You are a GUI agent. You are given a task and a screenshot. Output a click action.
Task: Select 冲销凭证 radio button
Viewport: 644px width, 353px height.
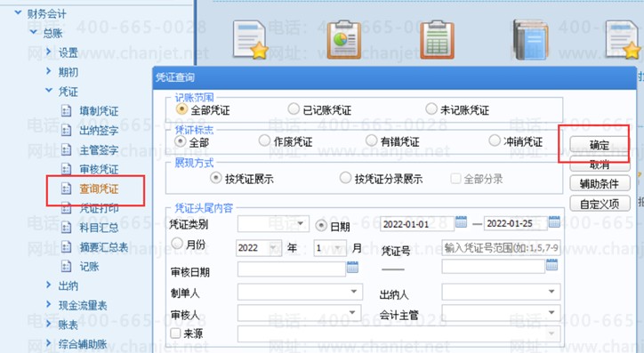495,140
